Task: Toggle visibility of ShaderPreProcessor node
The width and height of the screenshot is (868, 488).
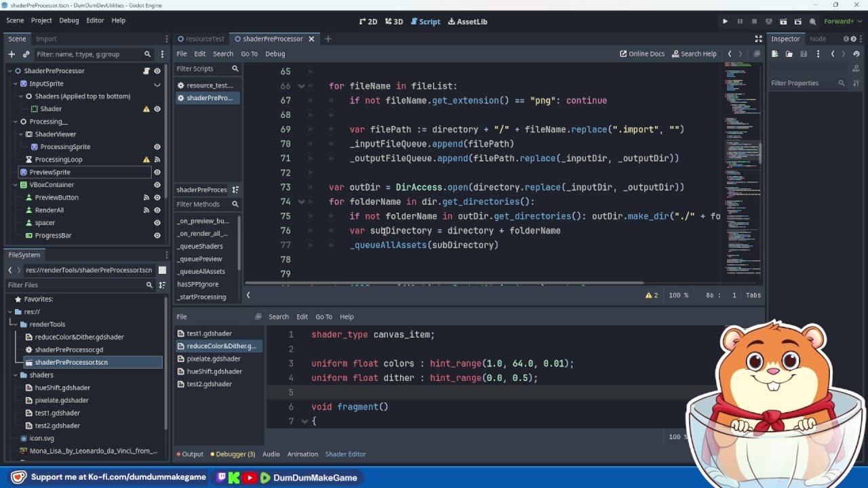Action: point(157,71)
